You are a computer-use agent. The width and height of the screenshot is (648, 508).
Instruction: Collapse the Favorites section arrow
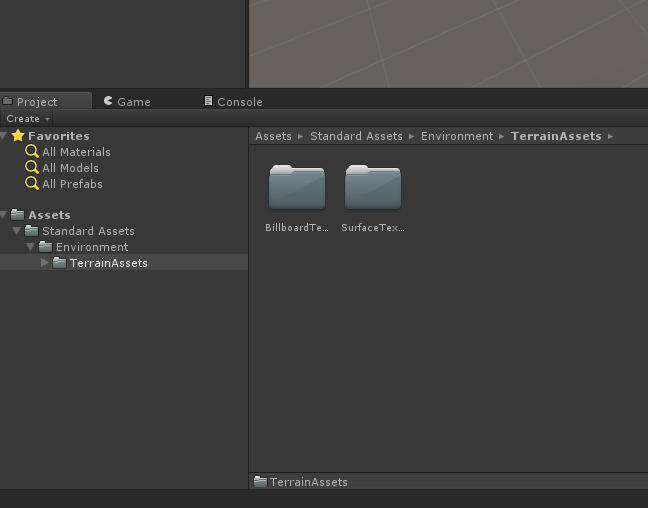click(x=4, y=136)
